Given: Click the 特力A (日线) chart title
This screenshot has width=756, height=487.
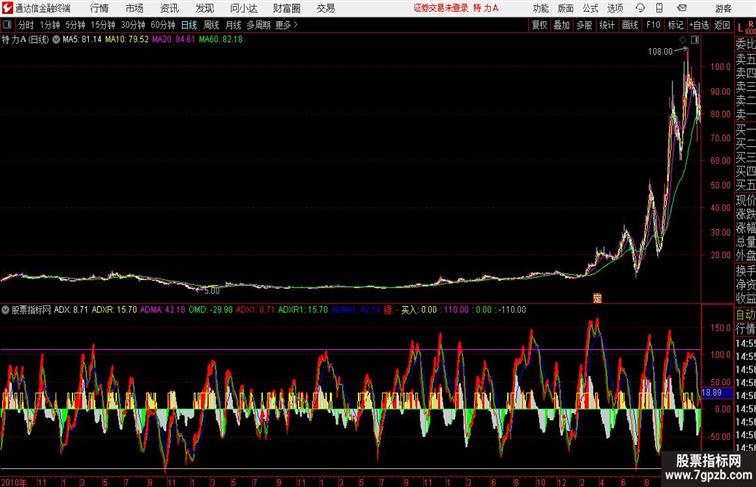Looking at the screenshot, I should 25,40.
